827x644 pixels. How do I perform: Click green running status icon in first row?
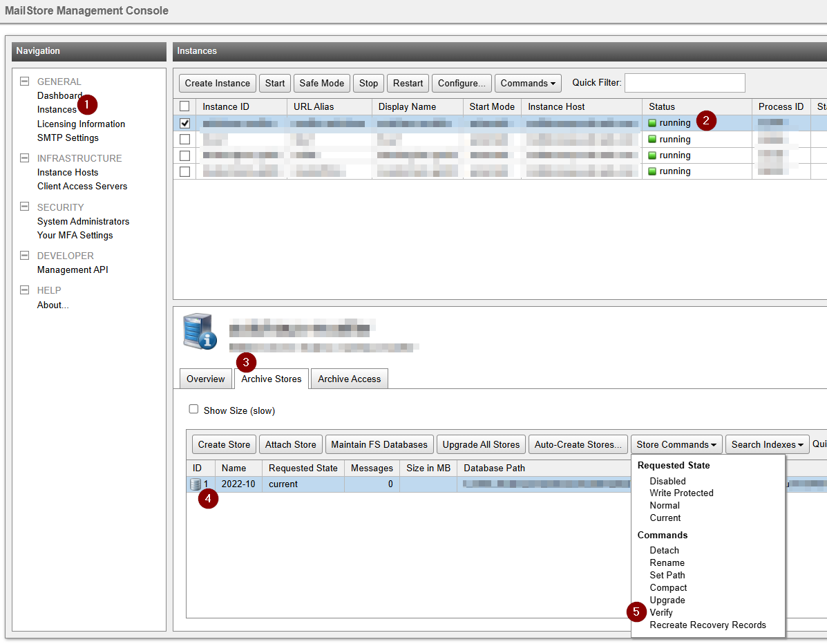coord(652,123)
